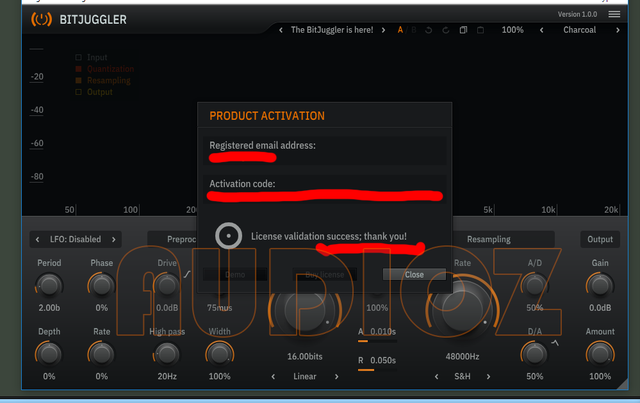
Task: Click the Width knob
Action: click(x=220, y=354)
